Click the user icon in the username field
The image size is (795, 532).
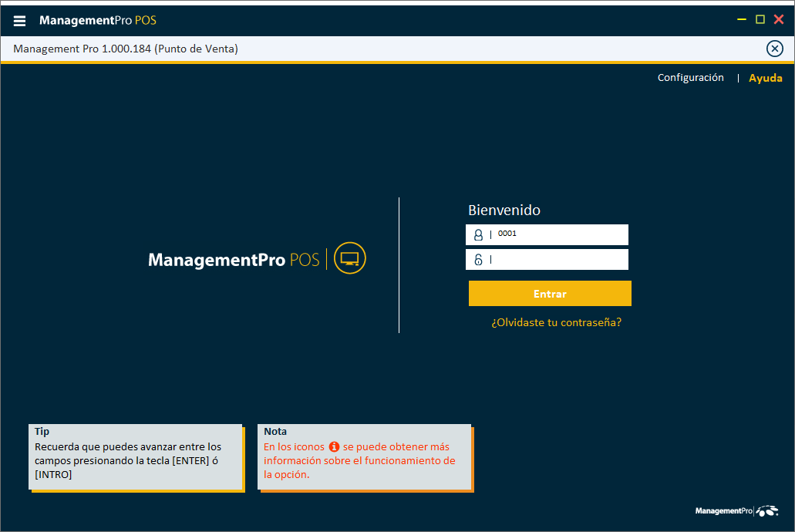[x=478, y=235]
